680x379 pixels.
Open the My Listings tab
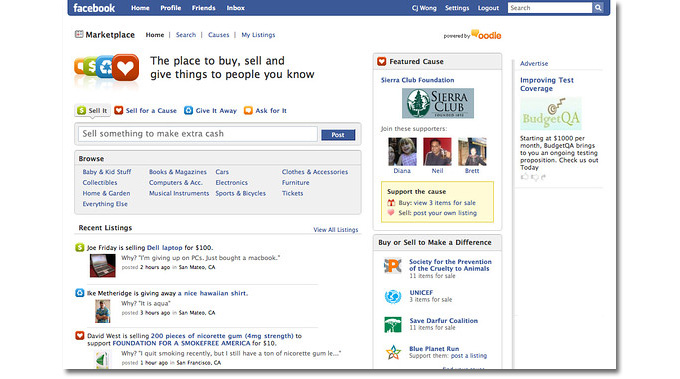coord(258,35)
